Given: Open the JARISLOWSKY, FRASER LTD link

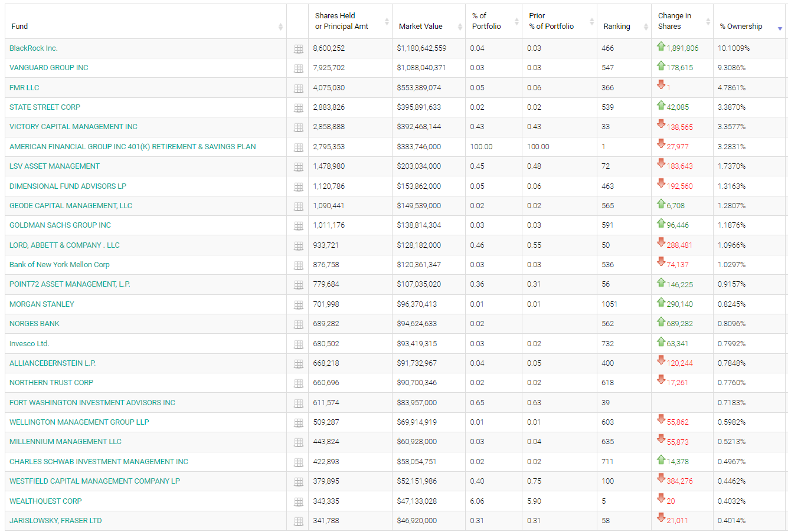Looking at the screenshot, I should click(55, 521).
